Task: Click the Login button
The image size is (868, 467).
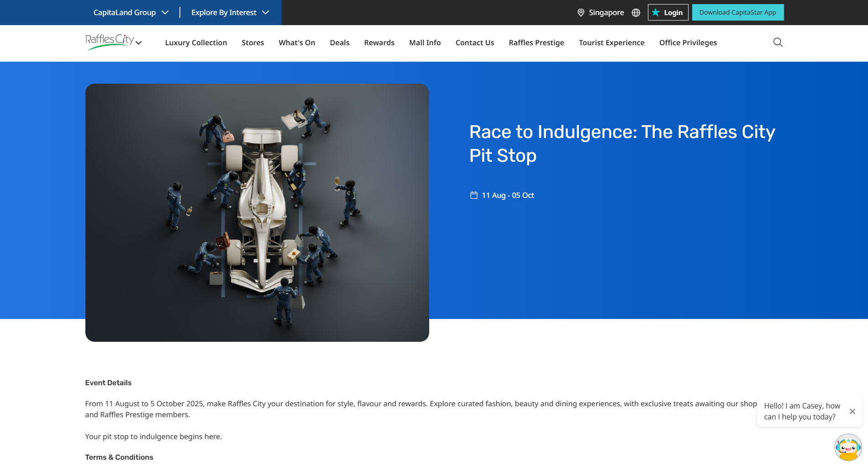Action: click(668, 12)
